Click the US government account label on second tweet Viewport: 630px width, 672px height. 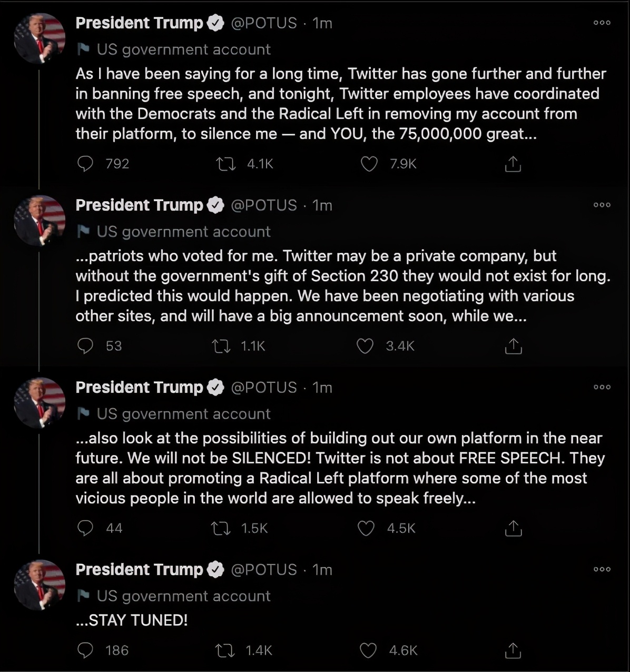point(183,232)
